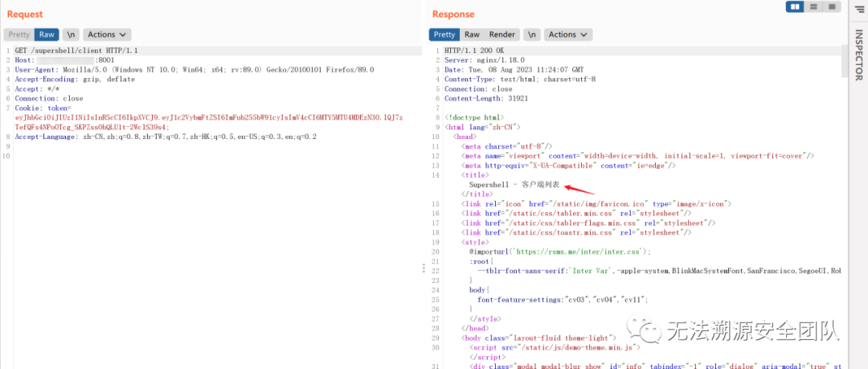Click the Content-Type: text/html header line
The height and width of the screenshot is (369, 868).
click(x=520, y=80)
